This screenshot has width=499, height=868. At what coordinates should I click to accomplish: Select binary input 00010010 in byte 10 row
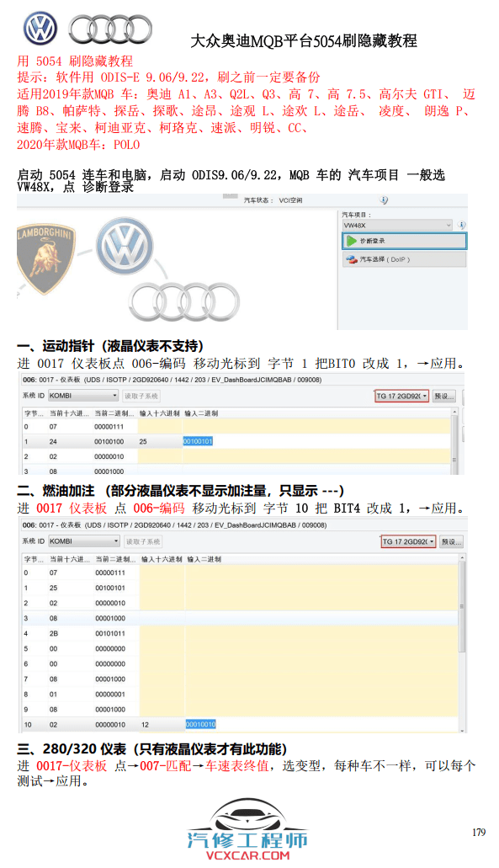200,724
